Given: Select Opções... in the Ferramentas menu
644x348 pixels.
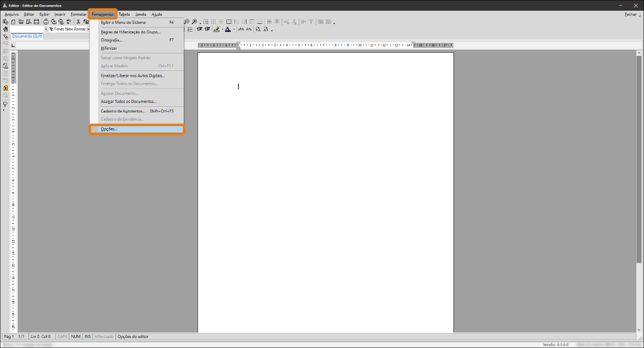Looking at the screenshot, I should [137, 129].
